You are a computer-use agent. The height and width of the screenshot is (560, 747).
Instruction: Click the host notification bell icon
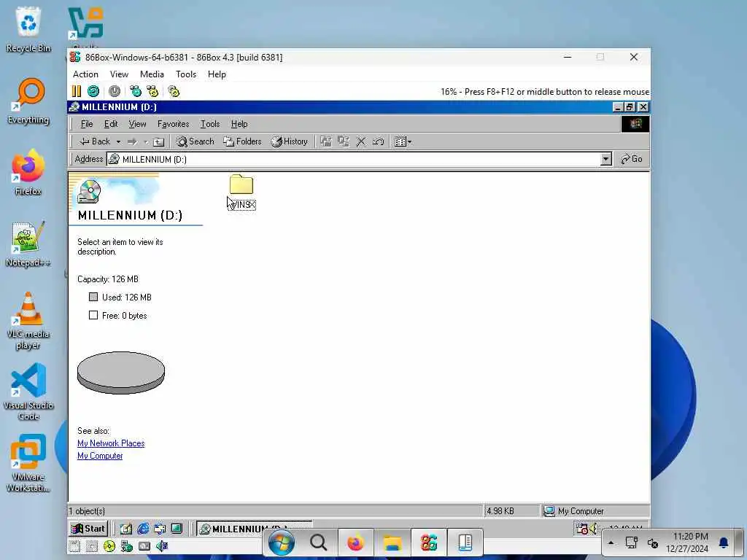724,542
